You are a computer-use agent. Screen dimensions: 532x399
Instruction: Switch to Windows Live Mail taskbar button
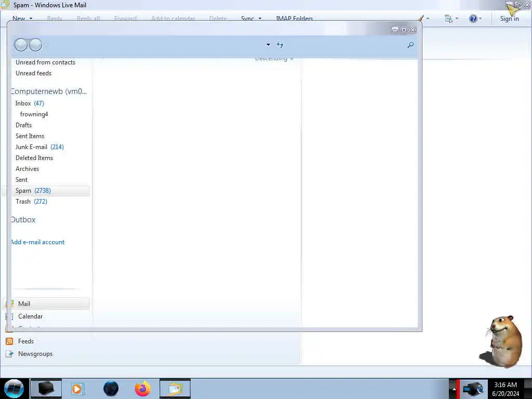[175, 389]
